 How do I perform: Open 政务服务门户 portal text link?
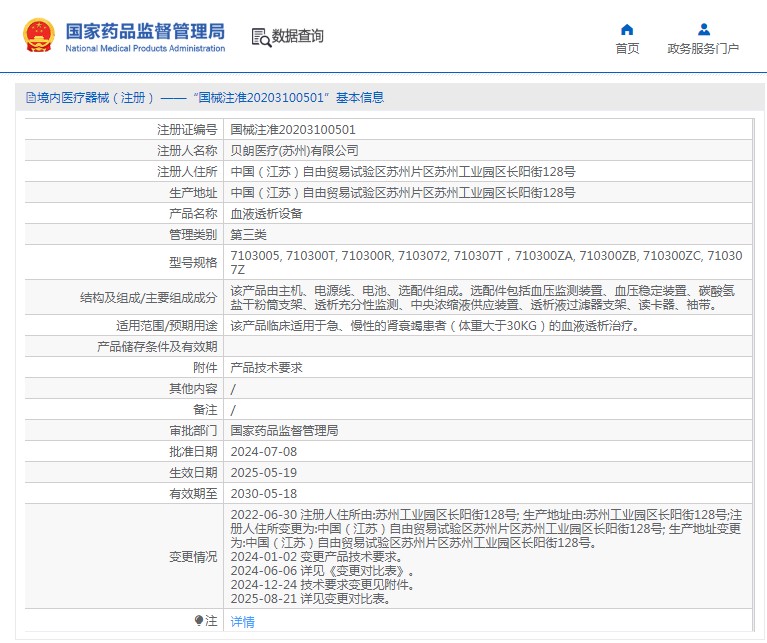703,49
